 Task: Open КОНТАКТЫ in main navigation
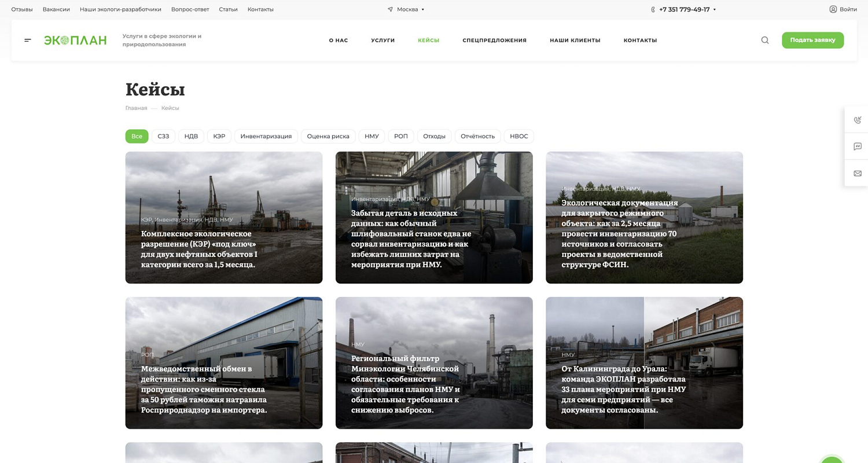640,41
